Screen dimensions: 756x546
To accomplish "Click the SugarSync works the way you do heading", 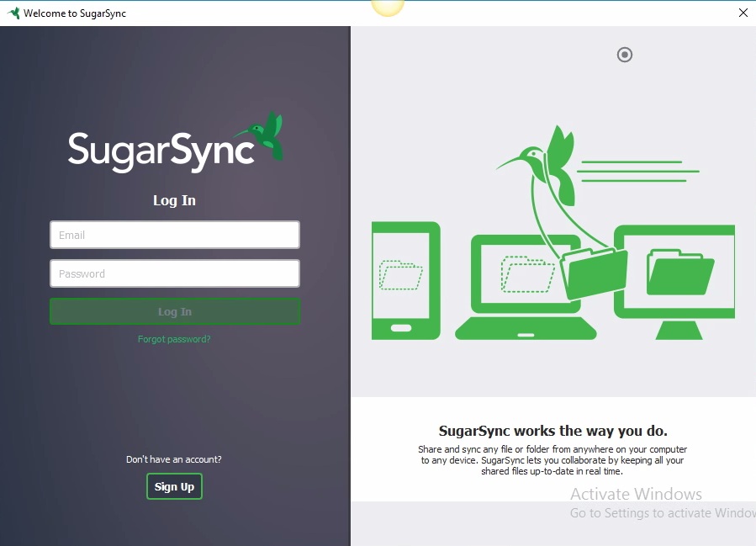I will click(x=553, y=431).
